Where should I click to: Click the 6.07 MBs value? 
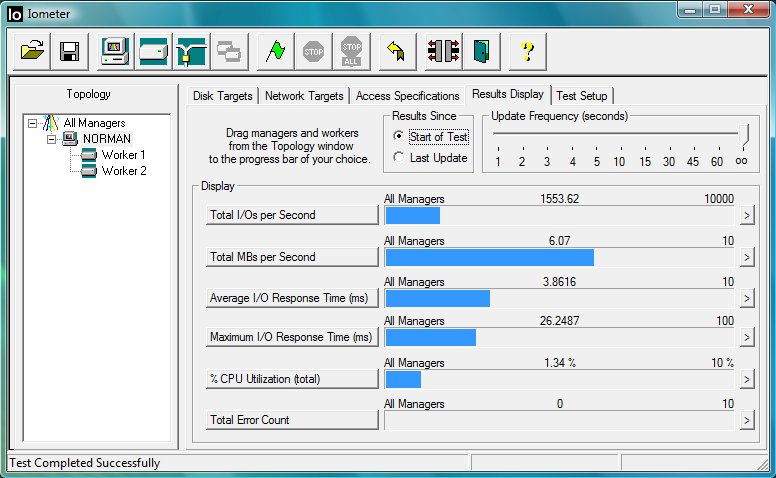tap(559, 241)
